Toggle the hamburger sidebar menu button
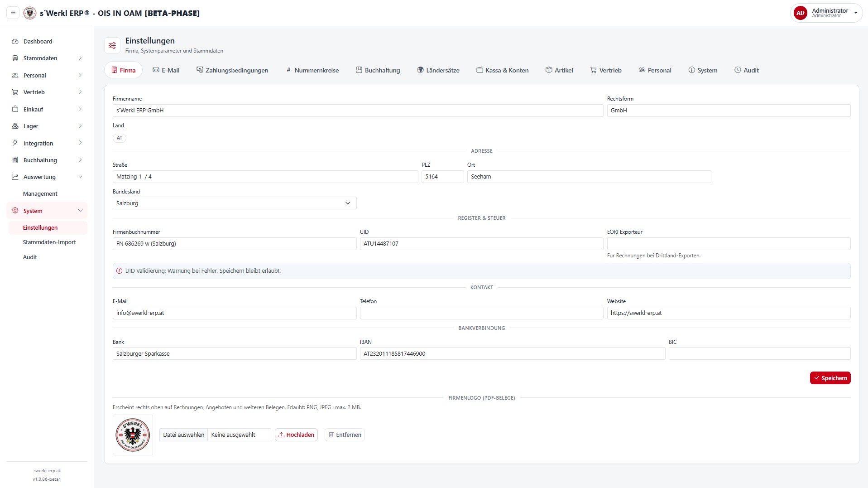 pyautogui.click(x=13, y=13)
